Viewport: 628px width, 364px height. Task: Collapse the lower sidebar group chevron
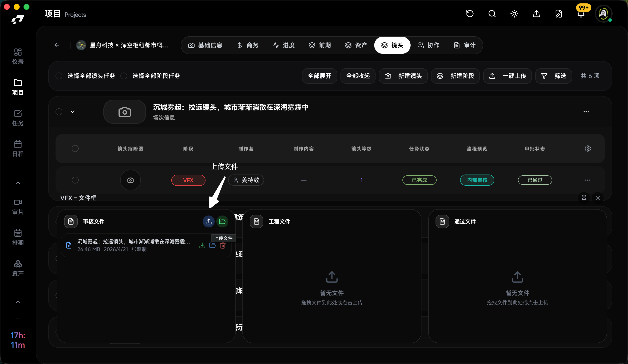coord(18,302)
